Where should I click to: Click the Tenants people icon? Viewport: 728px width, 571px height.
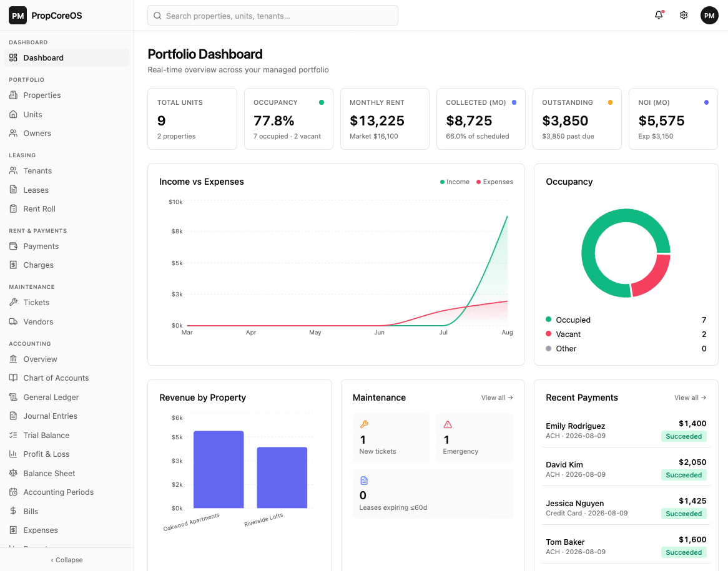coord(14,171)
